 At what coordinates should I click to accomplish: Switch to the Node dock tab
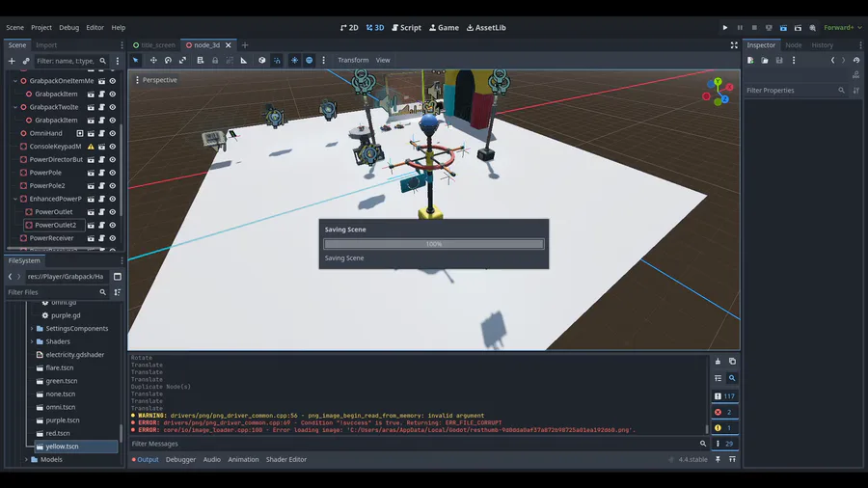794,45
